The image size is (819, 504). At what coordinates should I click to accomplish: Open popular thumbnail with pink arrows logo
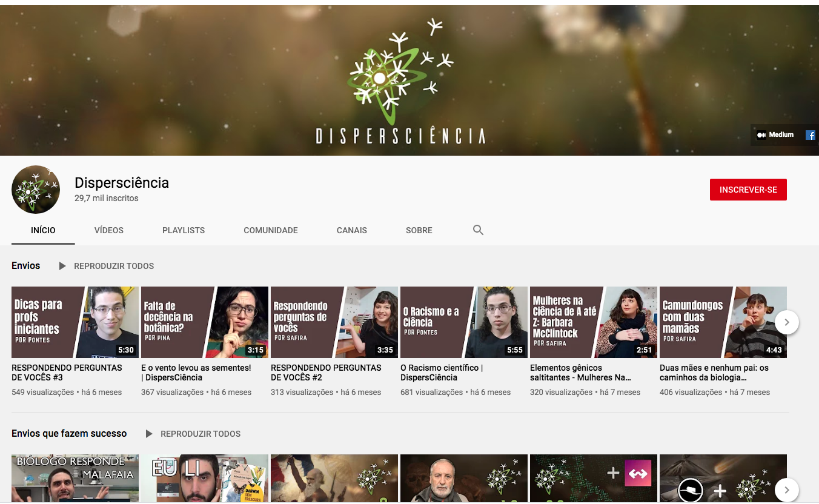tap(594, 479)
